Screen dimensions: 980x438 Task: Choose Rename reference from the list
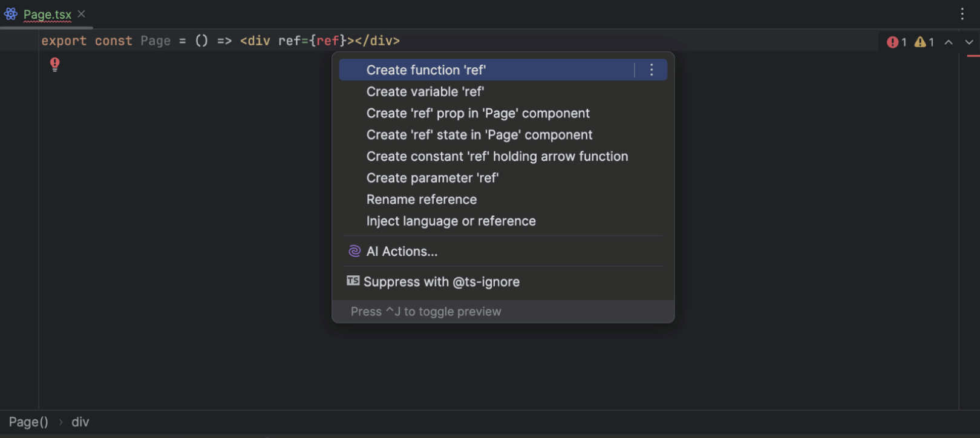click(x=421, y=200)
